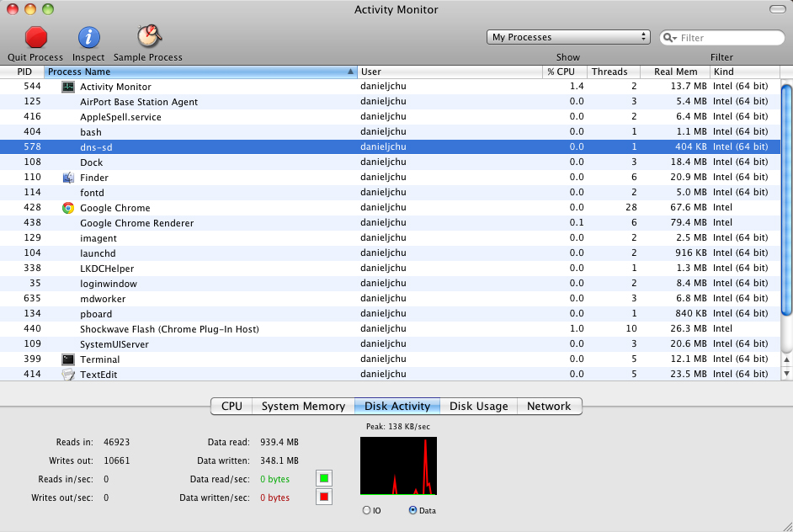Select the Data radio button

coord(412,510)
